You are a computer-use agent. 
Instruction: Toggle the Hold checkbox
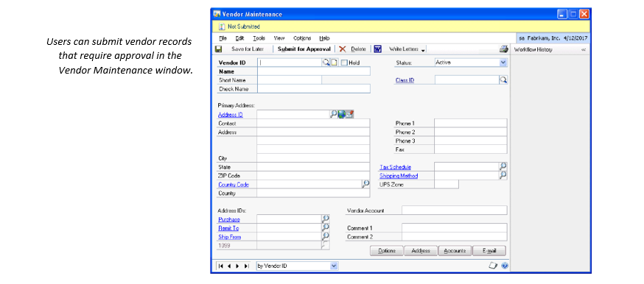coord(344,63)
